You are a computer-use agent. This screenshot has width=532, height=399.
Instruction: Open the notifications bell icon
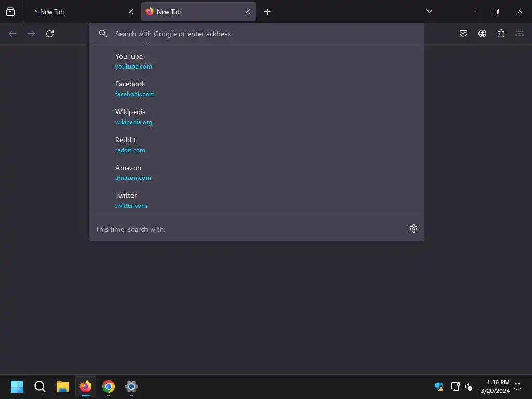(517, 387)
